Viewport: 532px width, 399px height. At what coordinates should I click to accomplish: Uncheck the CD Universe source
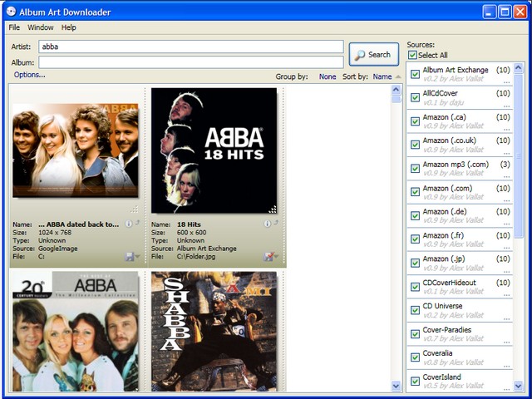pos(415,310)
